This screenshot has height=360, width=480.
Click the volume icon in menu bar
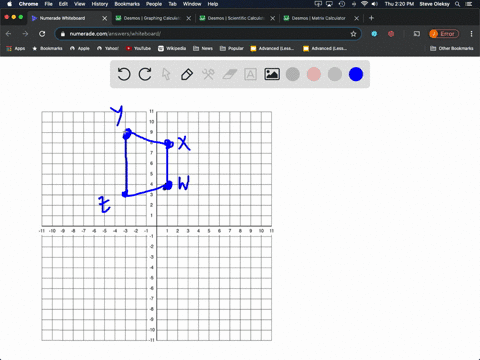(x=375, y=4)
